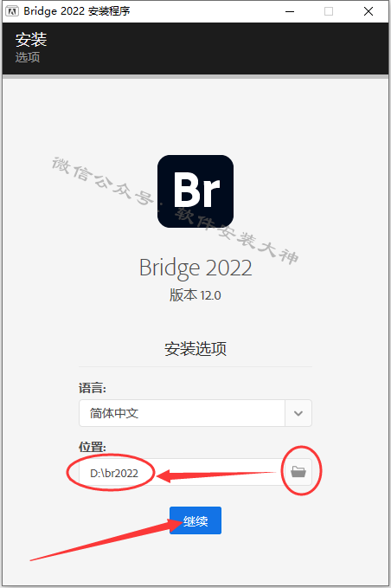Select the D:\br2022 install location field
This screenshot has width=391, height=588.
point(182,472)
